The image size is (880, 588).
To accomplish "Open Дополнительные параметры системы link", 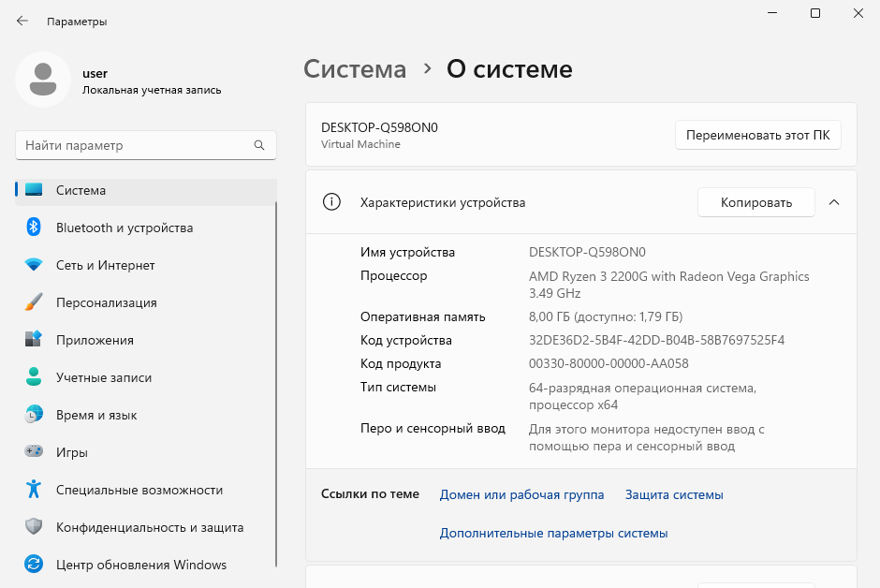I will [x=553, y=533].
